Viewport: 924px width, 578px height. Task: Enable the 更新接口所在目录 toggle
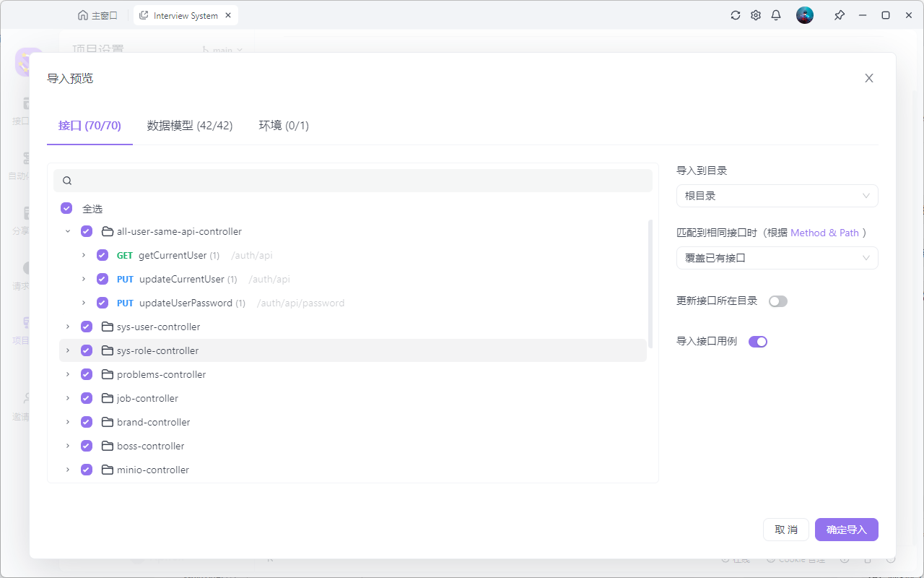(777, 301)
